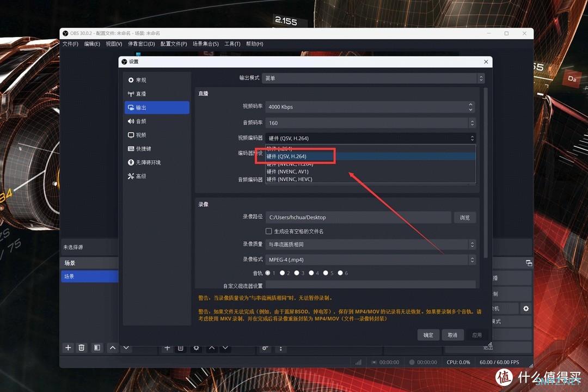Open the 快捷键 (Hotkeys) settings page
Image resolution: width=588 pixels, height=392 pixels.
coord(157,149)
